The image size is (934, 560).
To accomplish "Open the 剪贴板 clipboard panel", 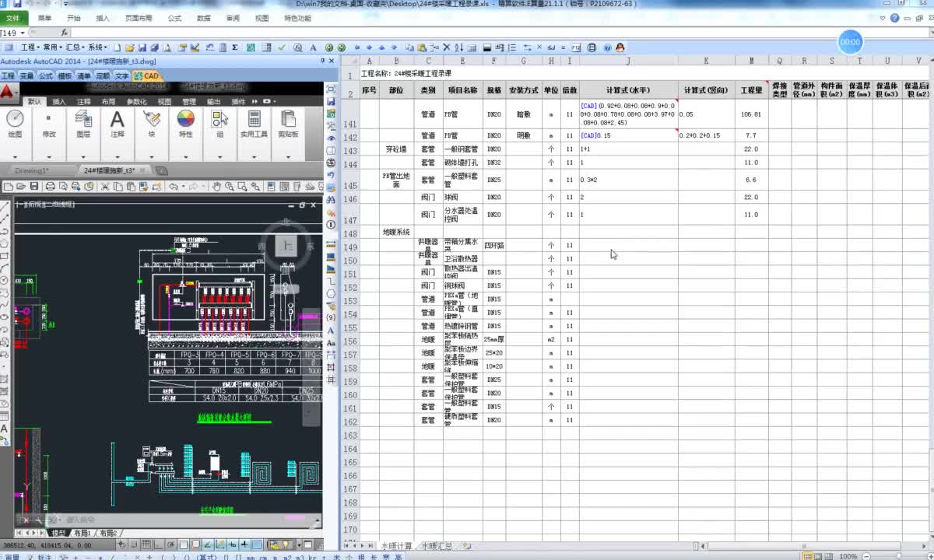I will (288, 124).
